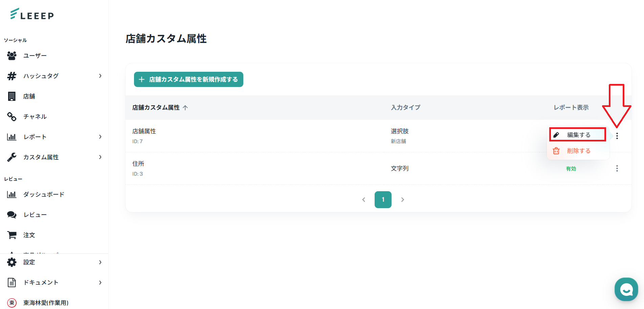The height and width of the screenshot is (309, 644).
Task: Click the three-dot menu for 住所 row
Action: [x=617, y=169]
